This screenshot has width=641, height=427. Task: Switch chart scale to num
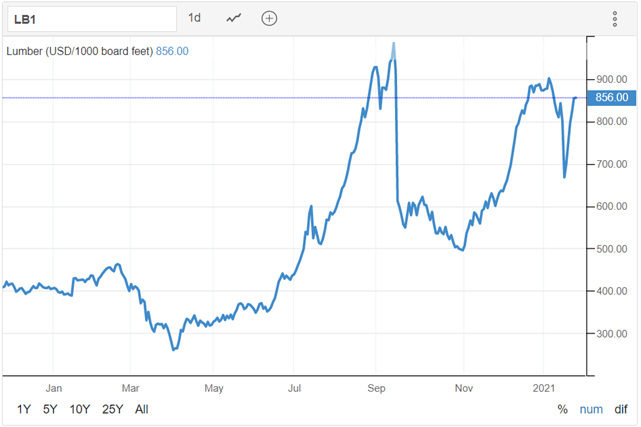click(591, 409)
